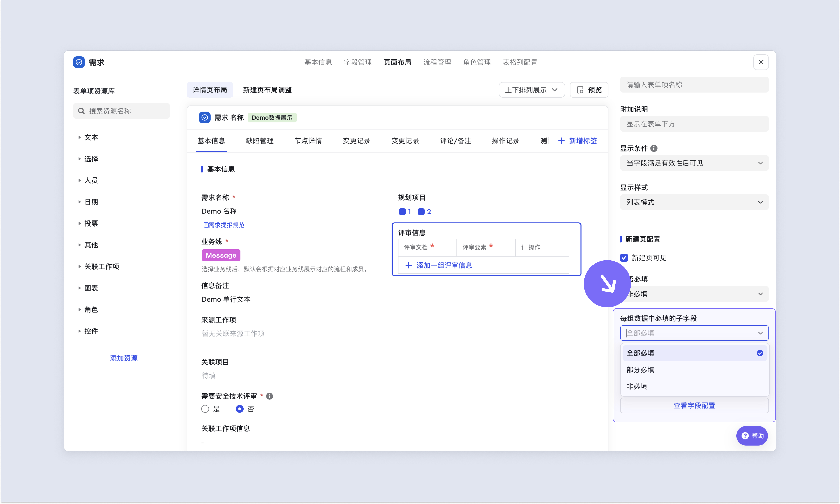The height and width of the screenshot is (504, 840).
Task: Choose 非必填 in the dropdown list
Action: pos(694,387)
